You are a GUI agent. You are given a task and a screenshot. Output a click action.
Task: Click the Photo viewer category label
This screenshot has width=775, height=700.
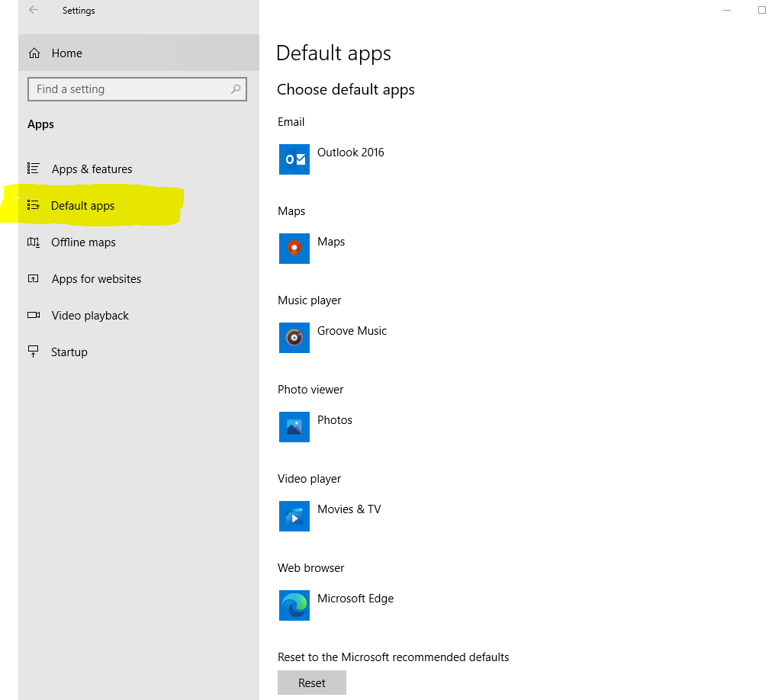(x=310, y=390)
